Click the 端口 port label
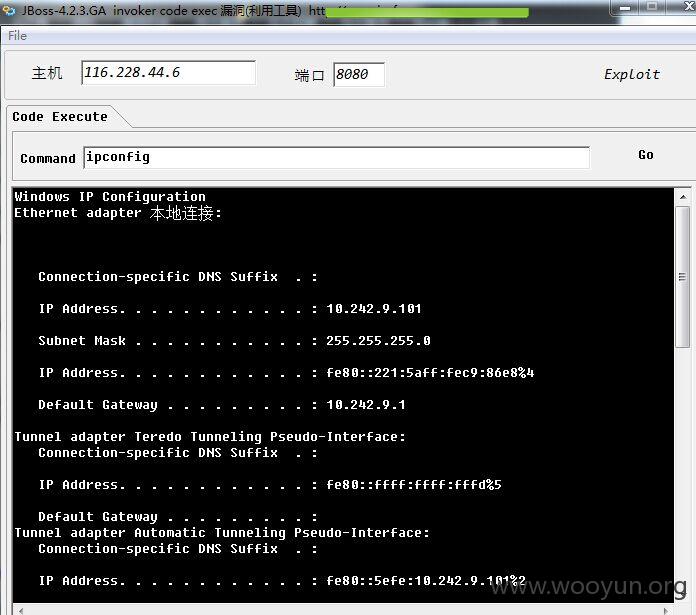 (309, 75)
